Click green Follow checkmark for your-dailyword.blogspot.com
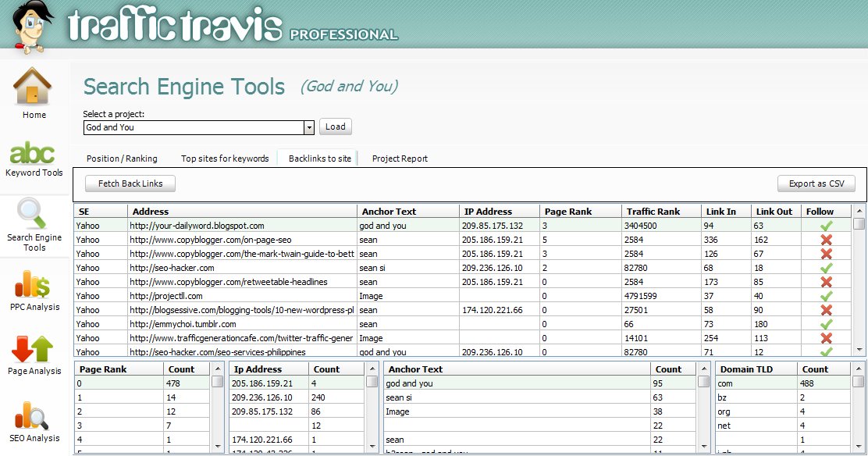Viewport: 868px width, 456px height. 827,226
